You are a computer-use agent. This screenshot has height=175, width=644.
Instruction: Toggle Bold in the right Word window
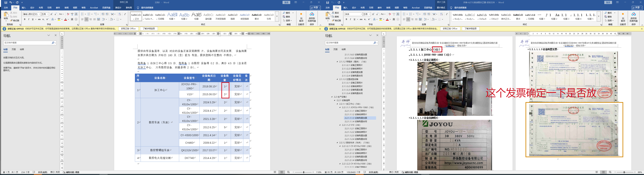point(346,19)
